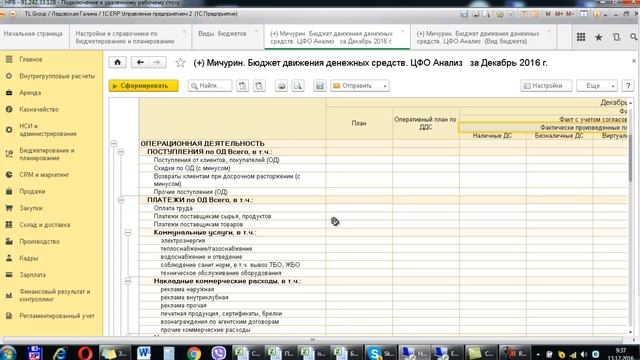The height and width of the screenshot is (360, 640).
Task: Collapse ПЛАТЕЖИ по ОД group
Action: (121, 200)
